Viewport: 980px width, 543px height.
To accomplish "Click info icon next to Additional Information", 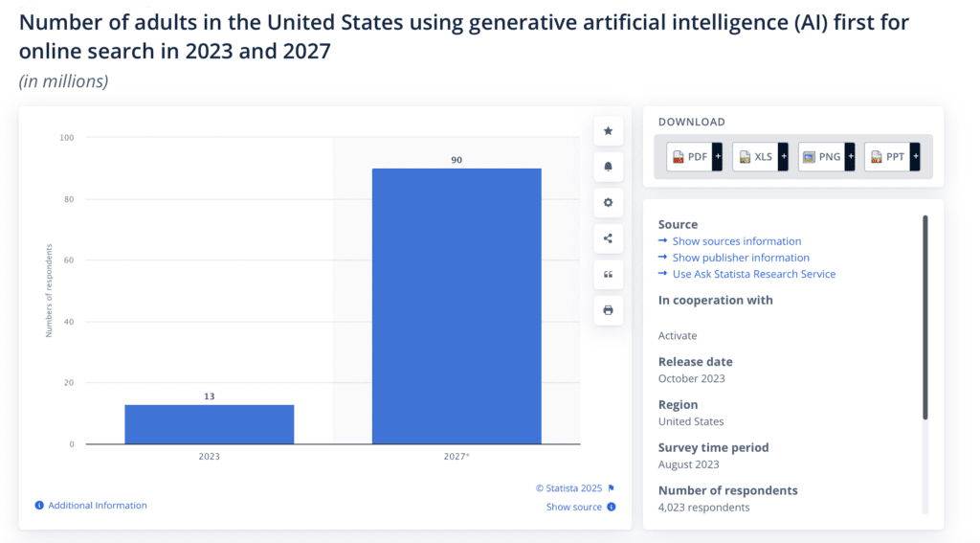I will 39,506.
